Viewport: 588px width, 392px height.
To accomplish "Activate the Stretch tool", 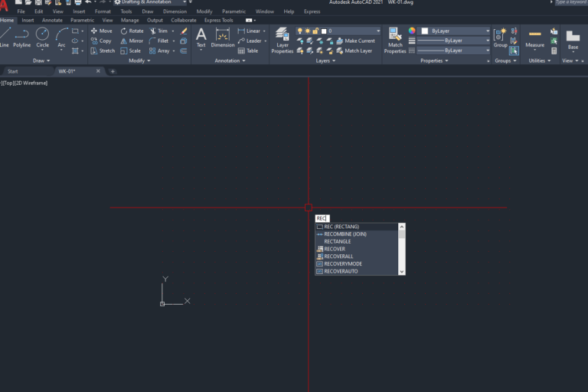I will click(x=103, y=51).
